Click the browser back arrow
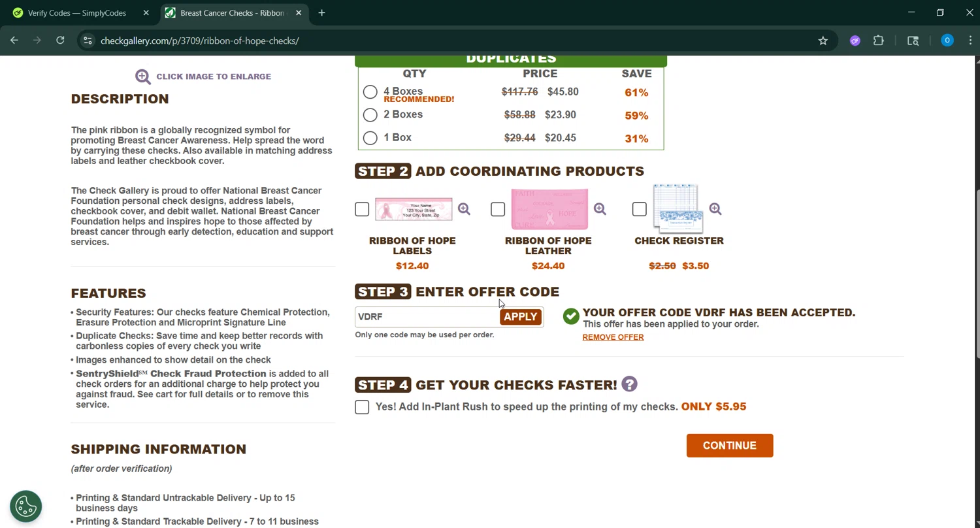Image resolution: width=980 pixels, height=528 pixels. click(14, 41)
